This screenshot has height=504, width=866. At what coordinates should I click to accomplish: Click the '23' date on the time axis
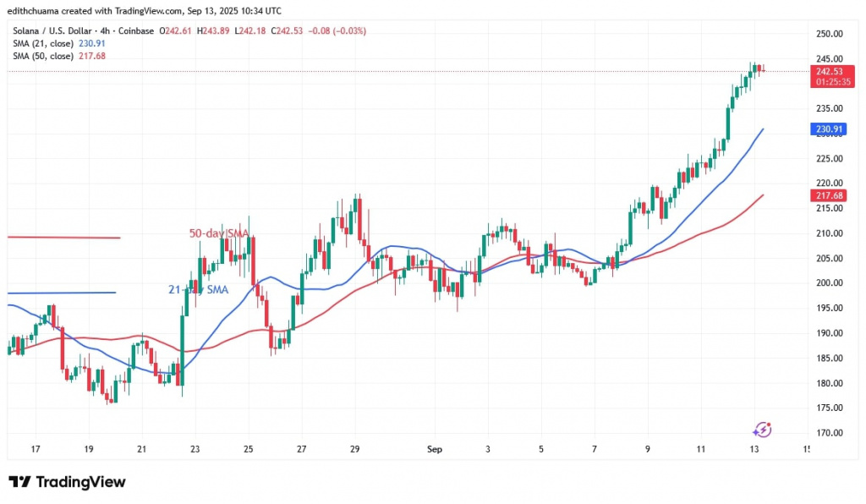pyautogui.click(x=195, y=449)
